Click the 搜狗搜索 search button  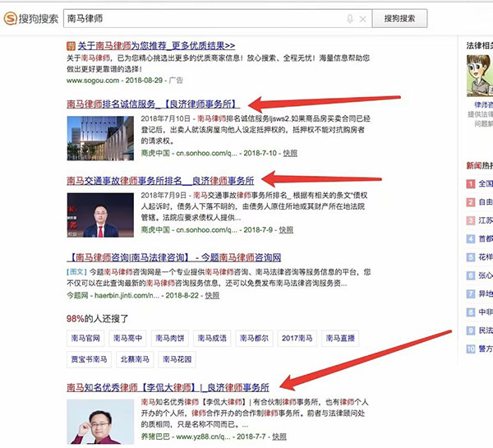point(399,19)
